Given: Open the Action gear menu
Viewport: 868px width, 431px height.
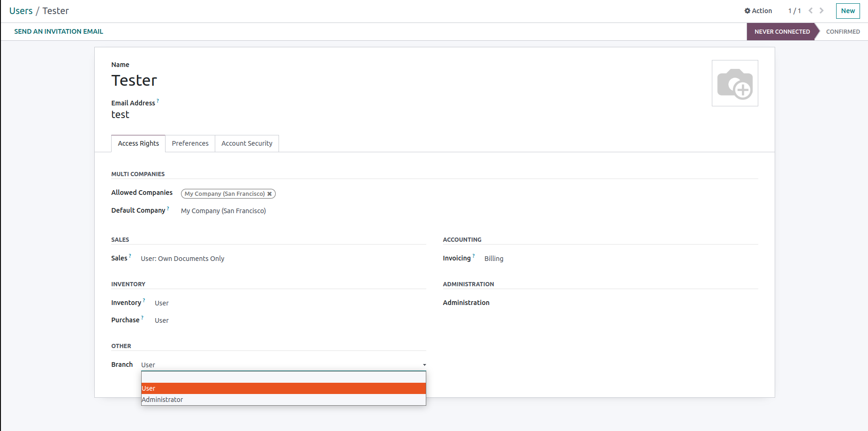Looking at the screenshot, I should [x=758, y=11].
